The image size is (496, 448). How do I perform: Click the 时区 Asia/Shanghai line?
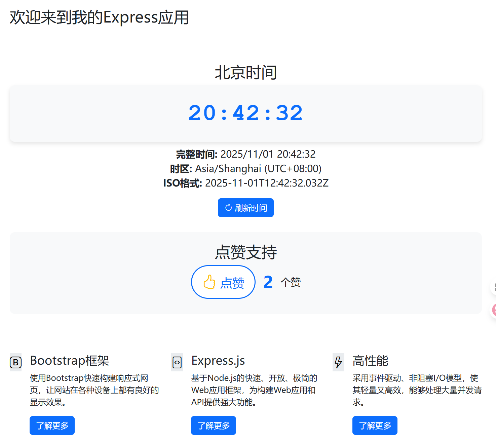[x=245, y=168]
